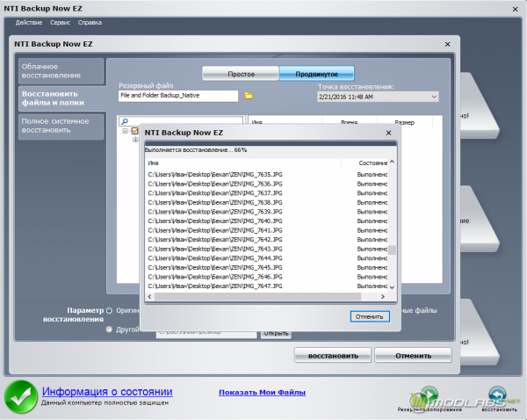The image size is (527, 420).
Task: Select the IMG_7645.JPG row
Action: pos(267,268)
